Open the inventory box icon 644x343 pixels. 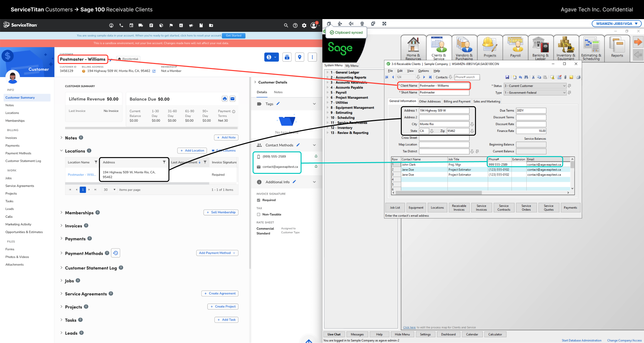tap(161, 25)
